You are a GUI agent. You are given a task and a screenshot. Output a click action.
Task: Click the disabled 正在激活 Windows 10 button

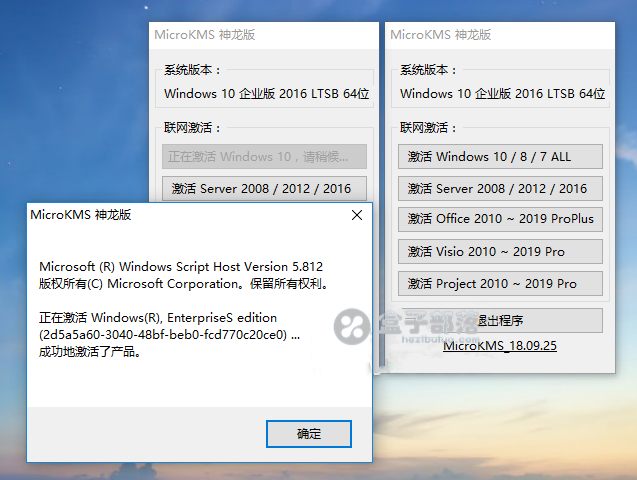(264, 156)
